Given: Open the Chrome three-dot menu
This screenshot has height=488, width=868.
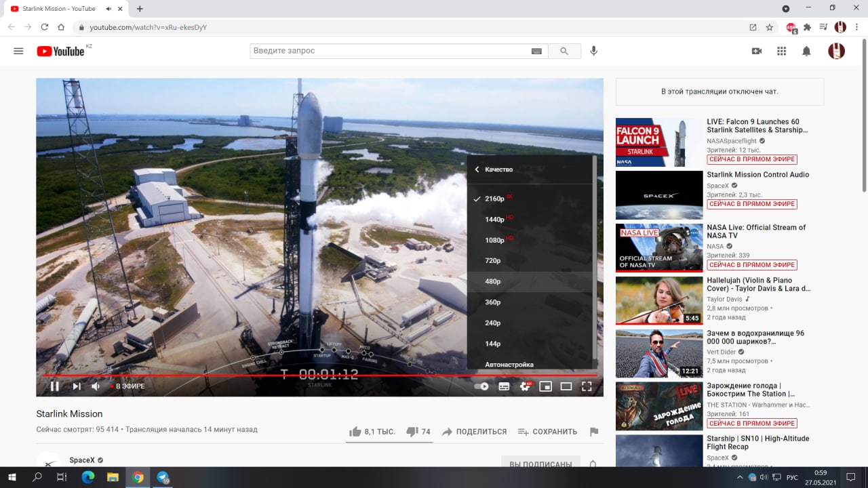Looking at the screenshot, I should point(857,27).
